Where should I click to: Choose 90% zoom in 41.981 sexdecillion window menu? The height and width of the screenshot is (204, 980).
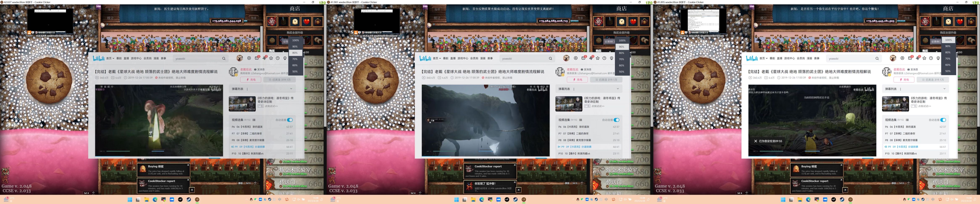pyautogui.click(x=622, y=46)
